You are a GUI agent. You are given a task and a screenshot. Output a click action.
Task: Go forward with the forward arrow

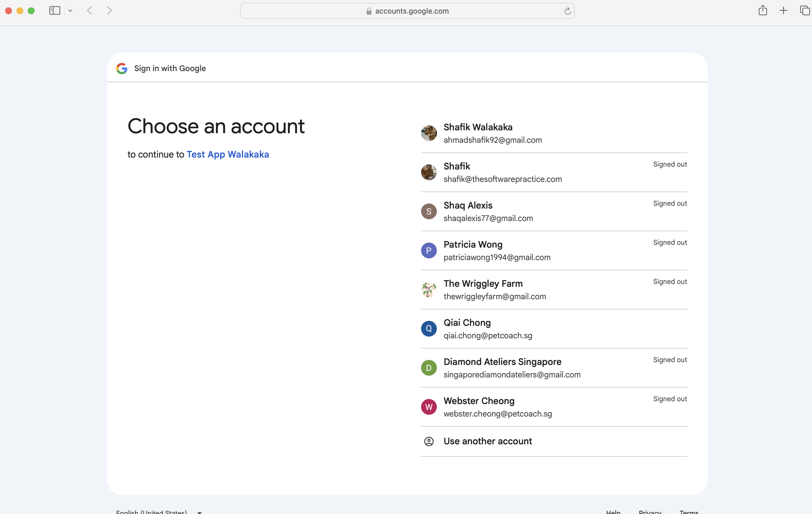point(109,11)
